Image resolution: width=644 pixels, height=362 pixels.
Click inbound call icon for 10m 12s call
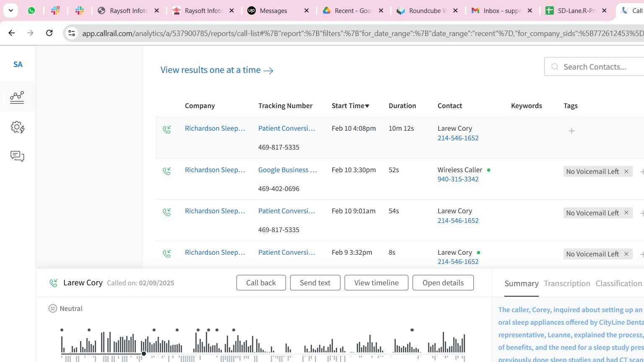pyautogui.click(x=167, y=130)
